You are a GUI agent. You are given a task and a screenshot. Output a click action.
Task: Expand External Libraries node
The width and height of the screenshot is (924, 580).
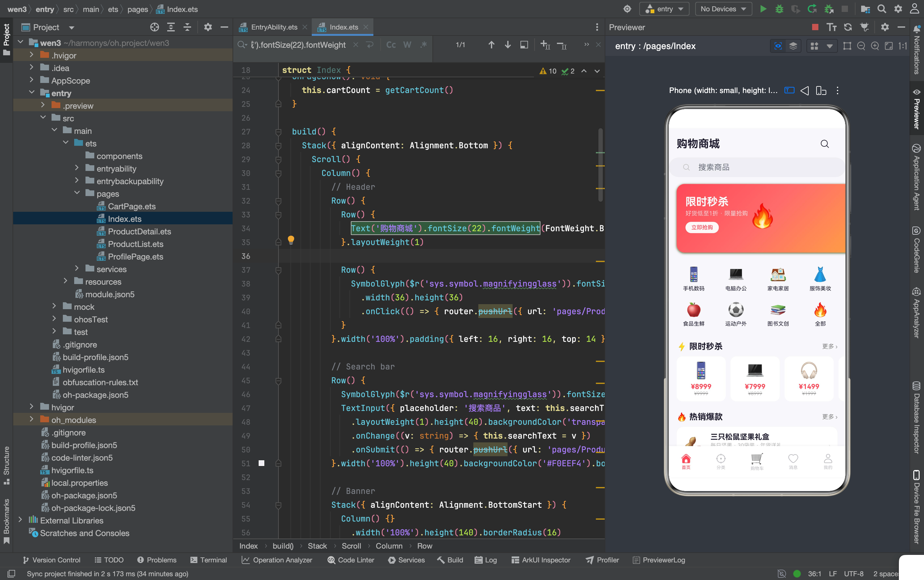[20, 520]
